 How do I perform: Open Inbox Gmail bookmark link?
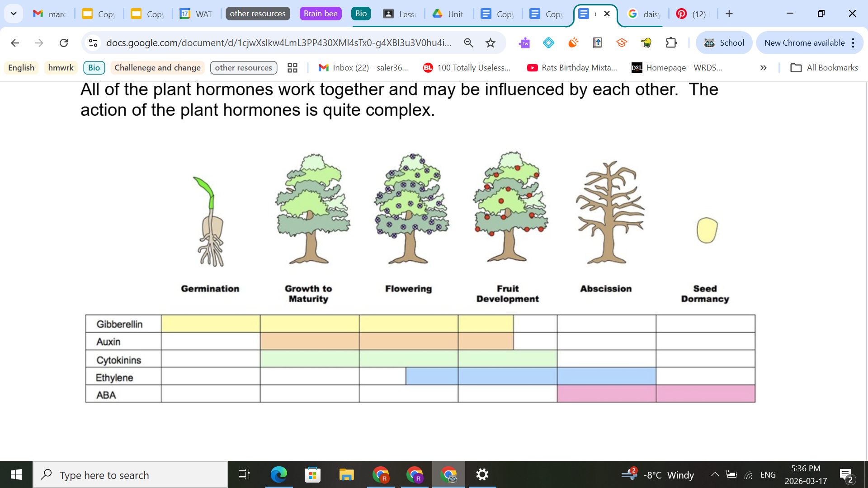pos(363,68)
